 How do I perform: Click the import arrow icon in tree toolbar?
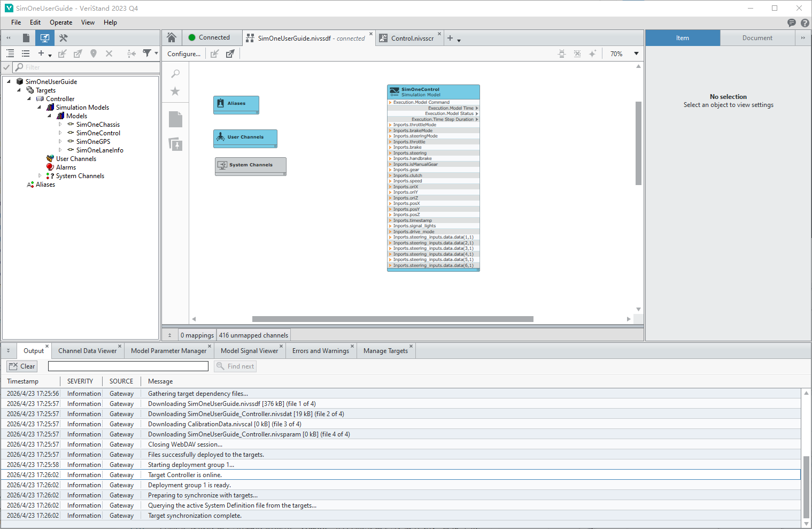(63, 53)
